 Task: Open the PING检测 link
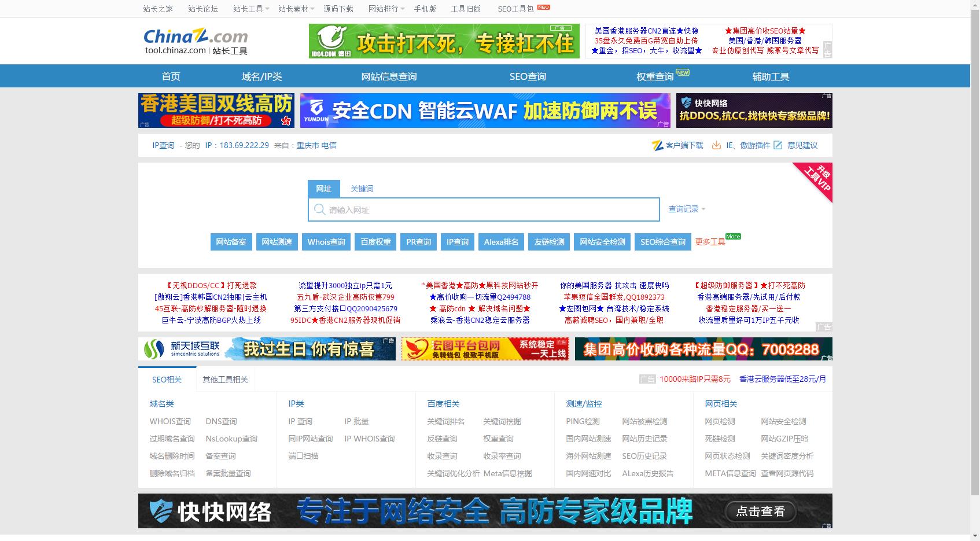point(583,421)
